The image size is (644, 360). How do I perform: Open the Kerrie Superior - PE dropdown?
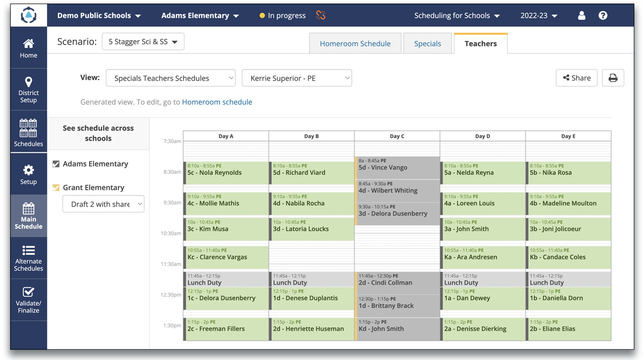(297, 78)
